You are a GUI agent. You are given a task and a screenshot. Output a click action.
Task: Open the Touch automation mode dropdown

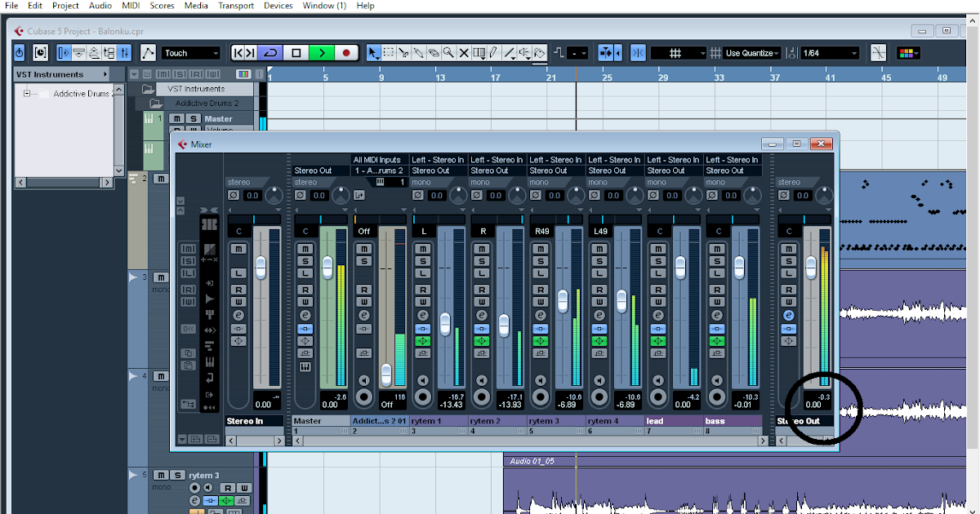tap(191, 53)
